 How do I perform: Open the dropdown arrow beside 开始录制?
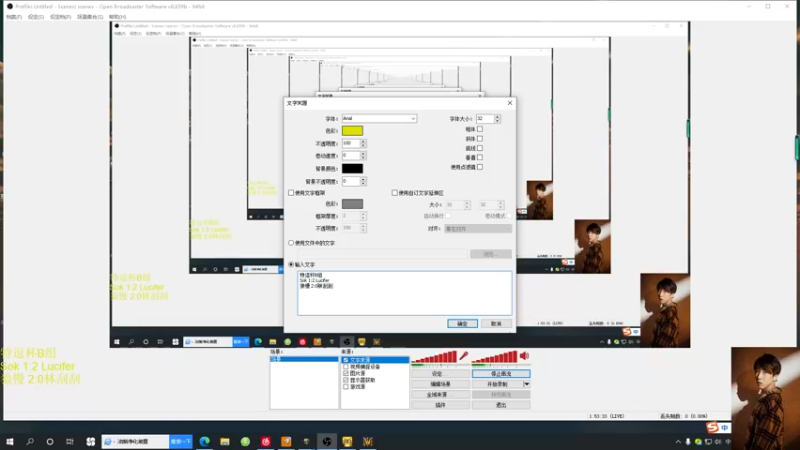527,384
